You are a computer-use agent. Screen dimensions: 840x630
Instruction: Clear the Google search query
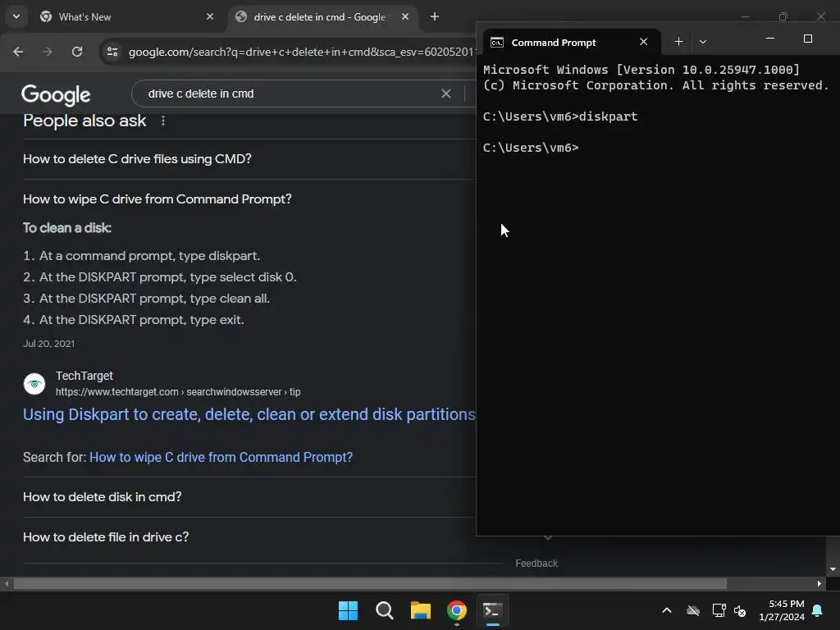pos(445,94)
